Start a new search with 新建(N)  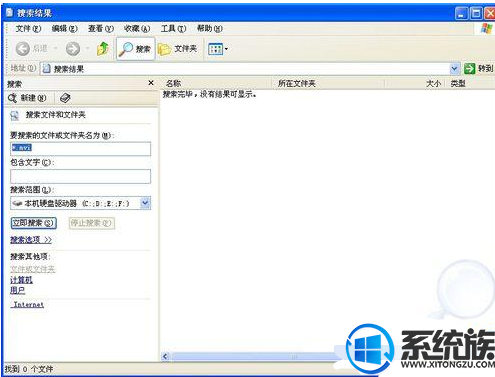27,98
